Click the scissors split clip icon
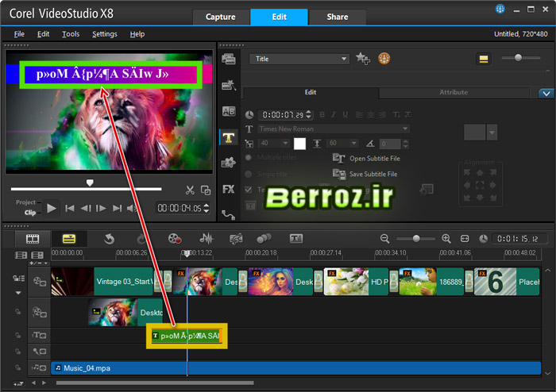Viewport: 556px width, 392px height. [190, 190]
